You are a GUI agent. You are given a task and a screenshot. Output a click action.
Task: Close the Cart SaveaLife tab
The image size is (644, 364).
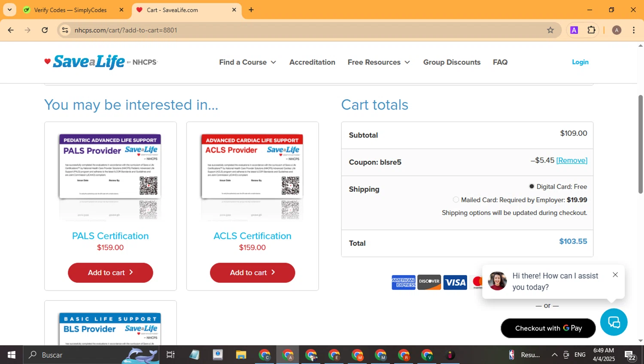click(234, 10)
